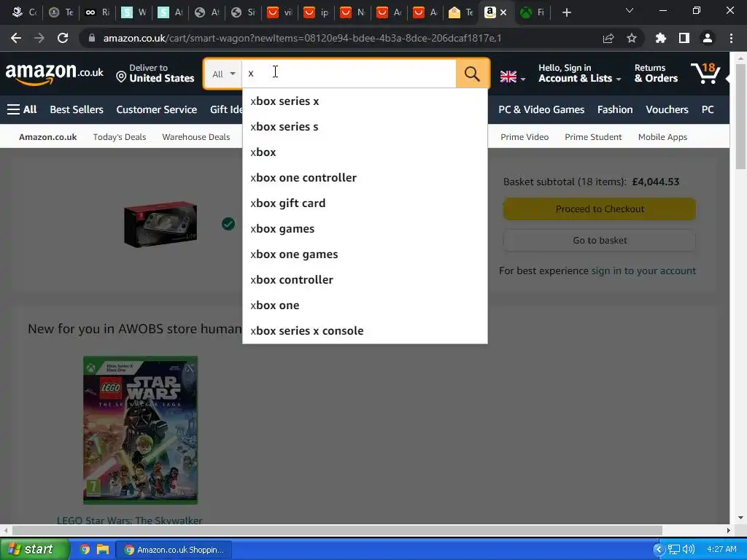Select suggestion 'xbox one controller'
The width and height of the screenshot is (747, 560).
tap(365, 178)
